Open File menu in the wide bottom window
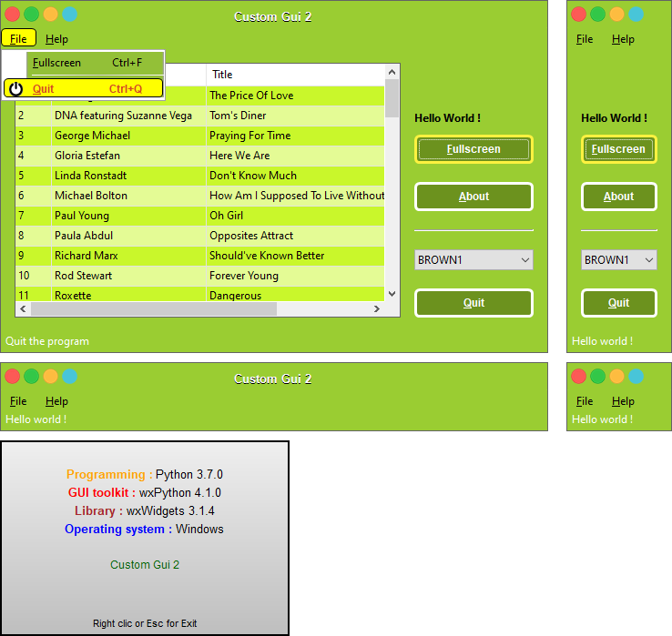 pyautogui.click(x=18, y=401)
